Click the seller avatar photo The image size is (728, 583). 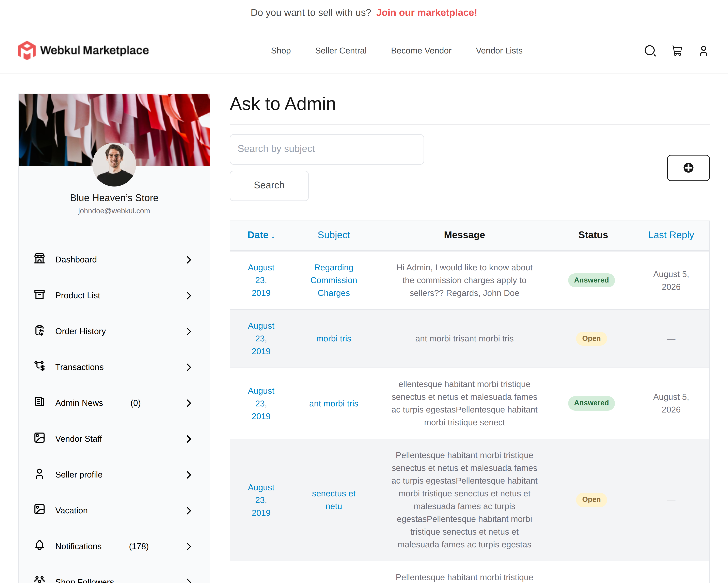click(x=114, y=164)
